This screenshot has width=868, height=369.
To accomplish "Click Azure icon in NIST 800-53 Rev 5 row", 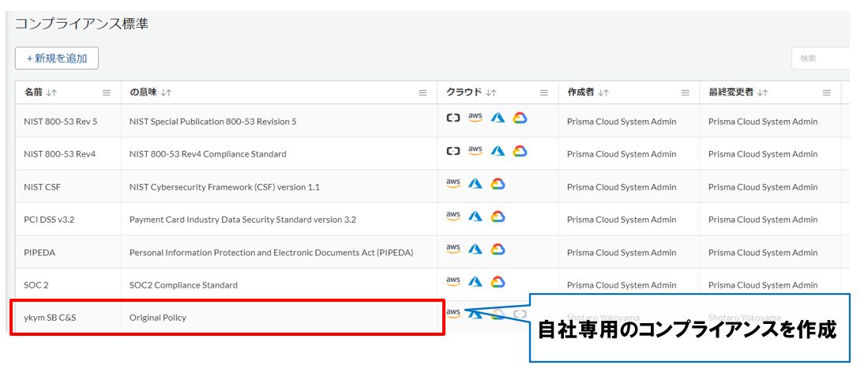I will click(x=498, y=118).
